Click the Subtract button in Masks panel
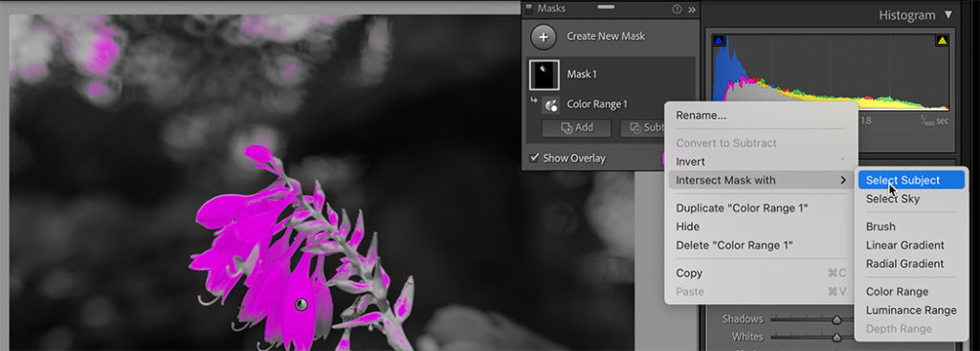The image size is (980, 351). 643,128
